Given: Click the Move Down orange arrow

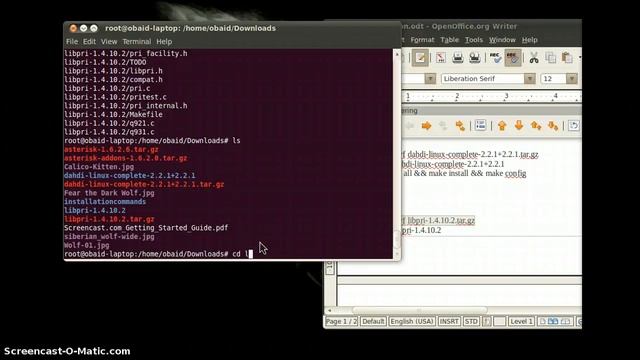Looking at the screenshot, I should coord(519,126).
